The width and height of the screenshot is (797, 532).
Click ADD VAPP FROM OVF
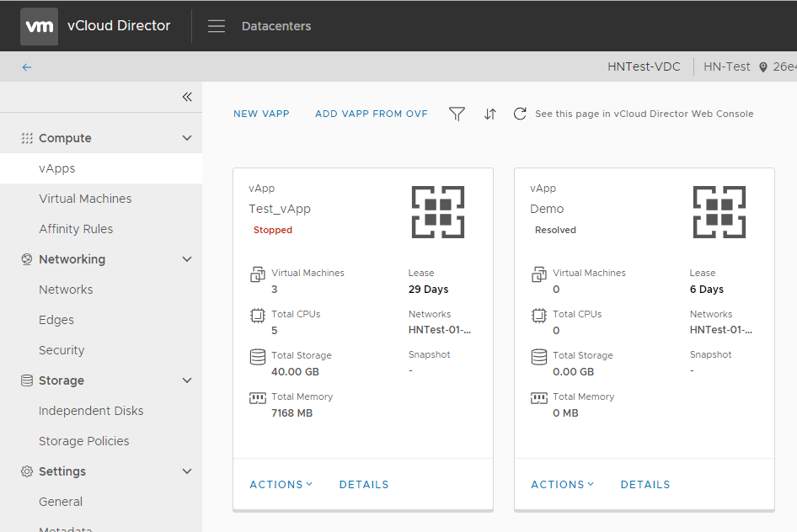371,114
